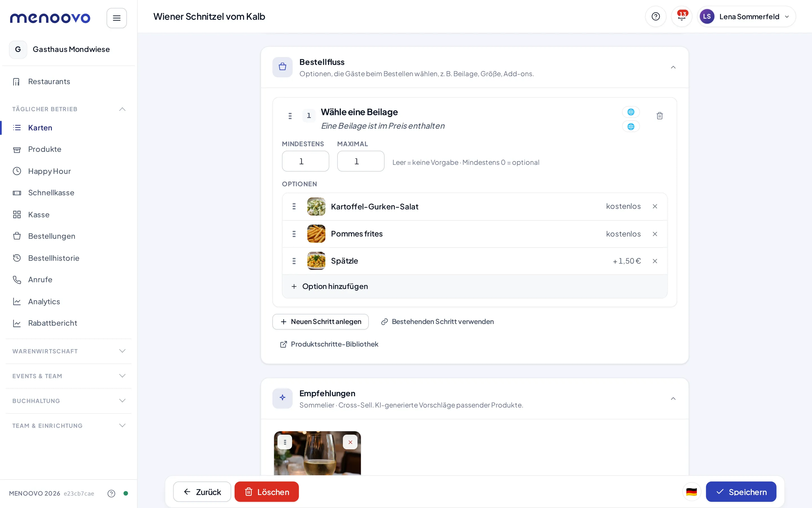Click the German flag language button
812x508 pixels.
691,492
